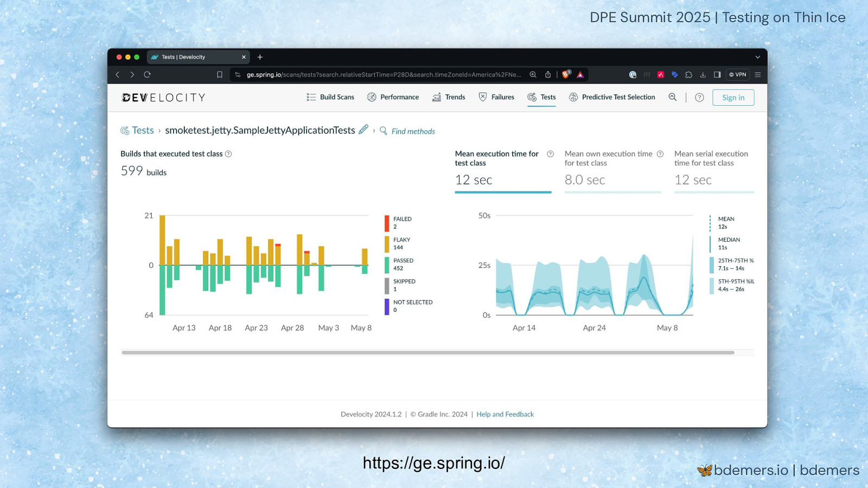Screen dimensions: 868x488
Task: Click the pencil edit icon beside test class name
Action: tap(363, 130)
